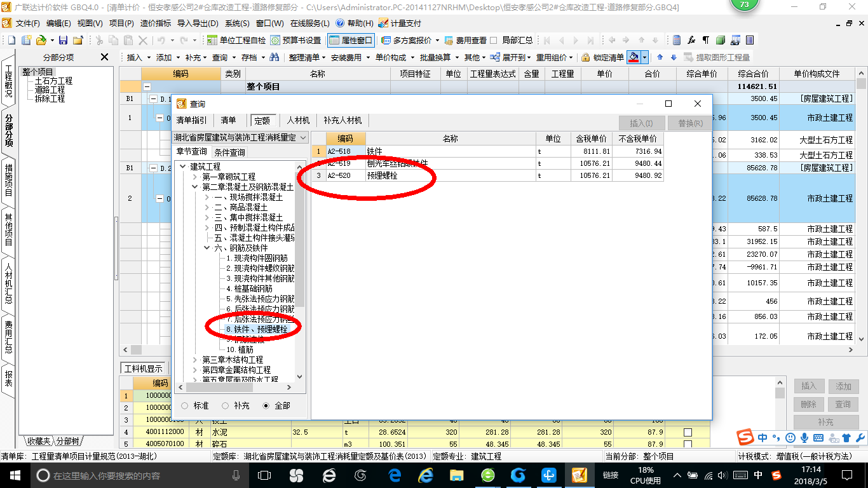Expand the 第三章木结构工程 node
This screenshot has height=488, width=868.
[x=195, y=360]
